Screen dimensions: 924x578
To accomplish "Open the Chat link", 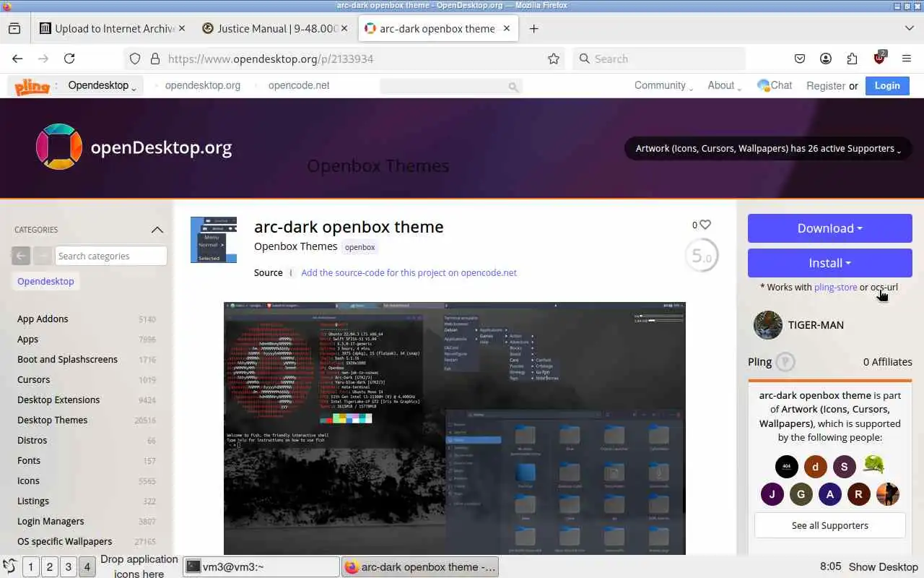I will (x=775, y=85).
